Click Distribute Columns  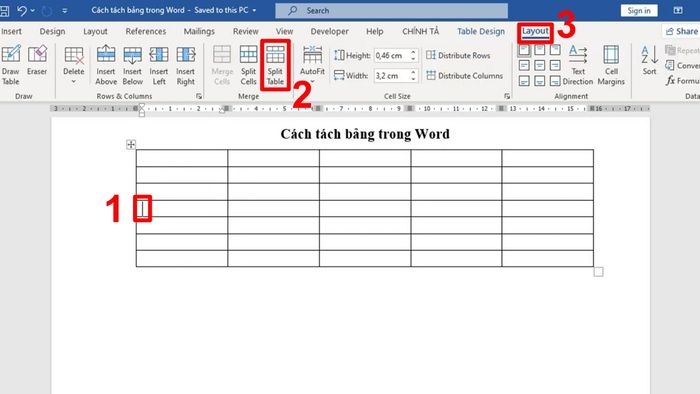[464, 76]
